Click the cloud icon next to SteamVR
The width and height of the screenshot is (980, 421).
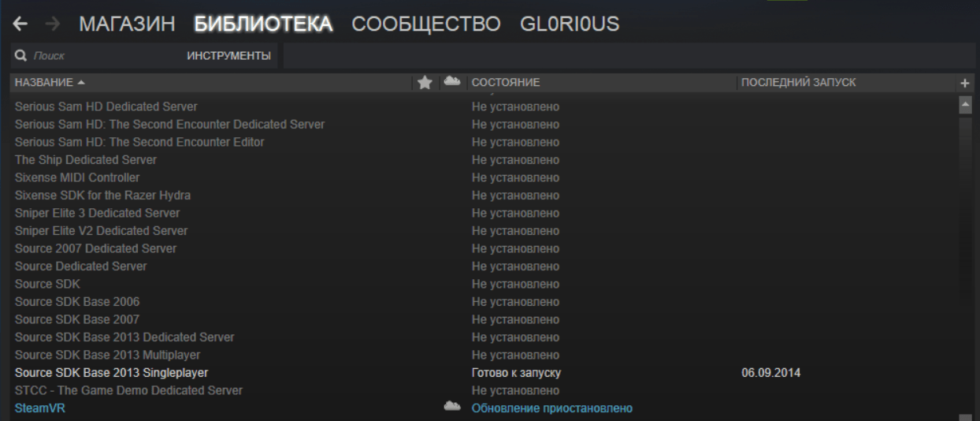tap(451, 407)
